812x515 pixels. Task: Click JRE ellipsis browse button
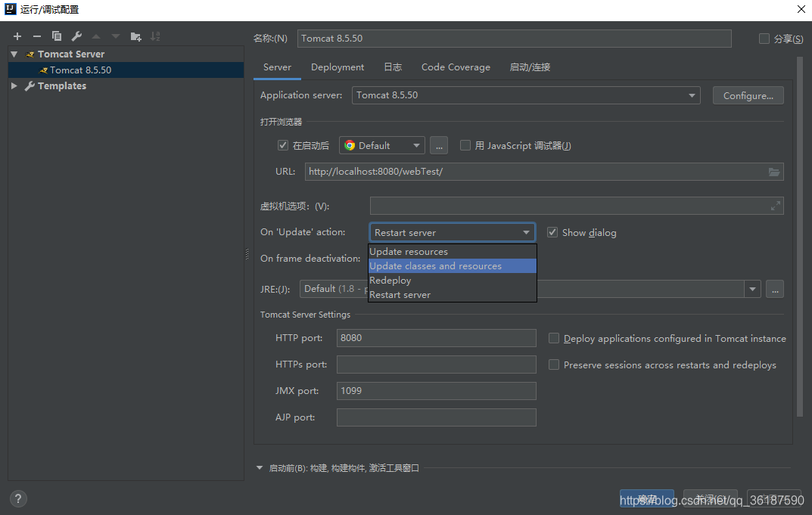pos(775,290)
